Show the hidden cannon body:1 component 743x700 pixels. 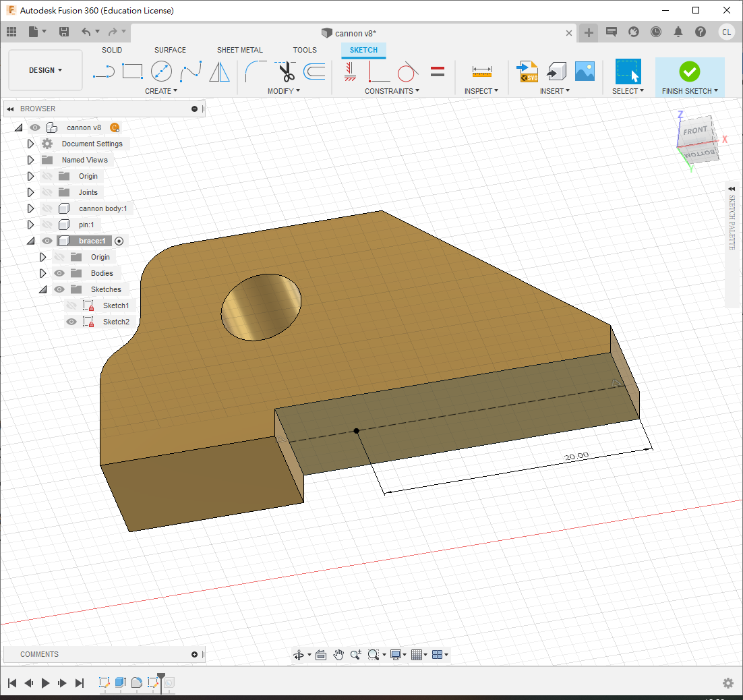pyautogui.click(x=47, y=208)
